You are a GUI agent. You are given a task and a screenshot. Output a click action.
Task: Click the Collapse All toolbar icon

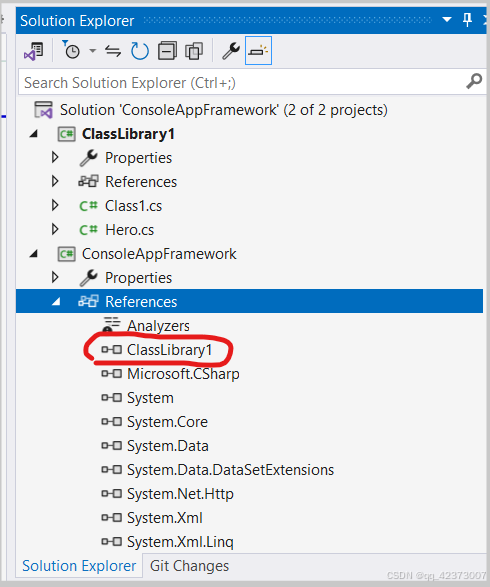pyautogui.click(x=167, y=51)
